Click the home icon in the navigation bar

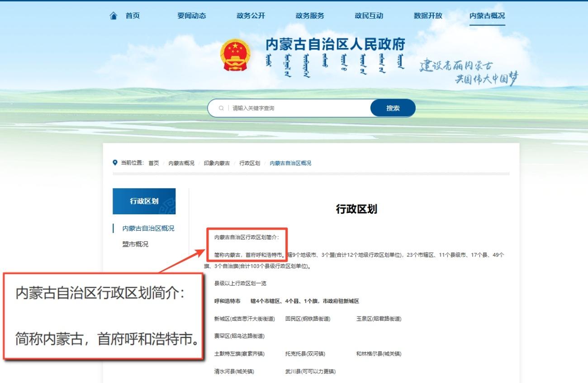point(114,16)
